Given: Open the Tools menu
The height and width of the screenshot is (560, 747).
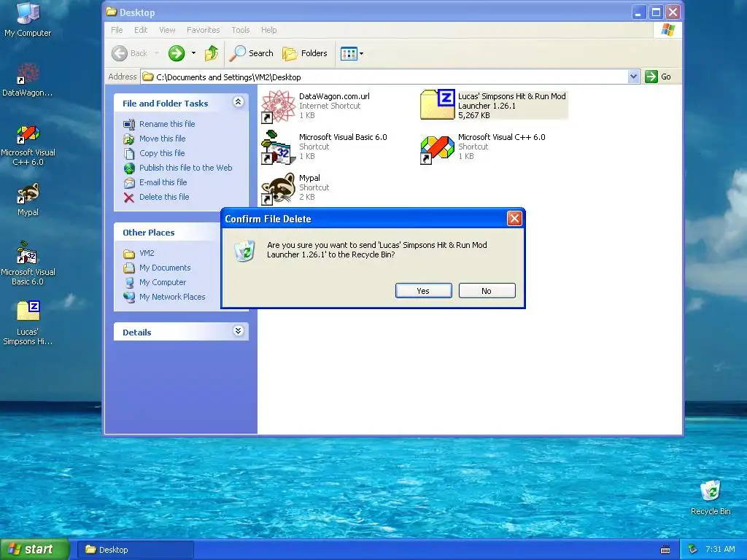Looking at the screenshot, I should 241,30.
